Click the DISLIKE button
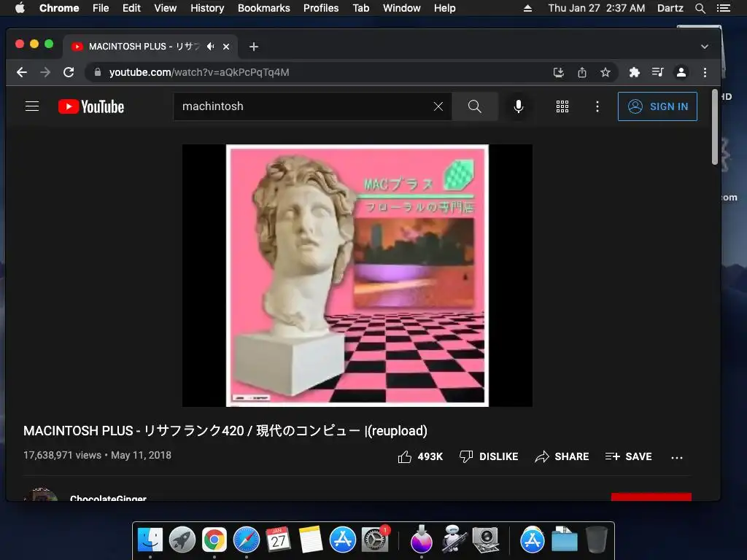The image size is (747, 560). [x=489, y=456]
